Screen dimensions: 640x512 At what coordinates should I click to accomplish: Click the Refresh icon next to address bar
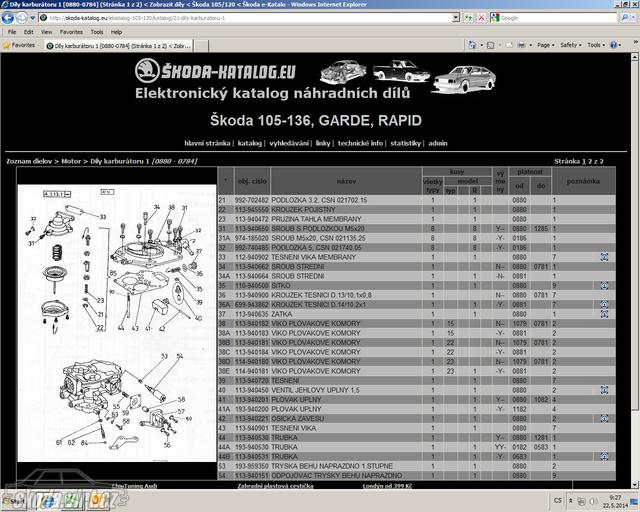(468, 18)
